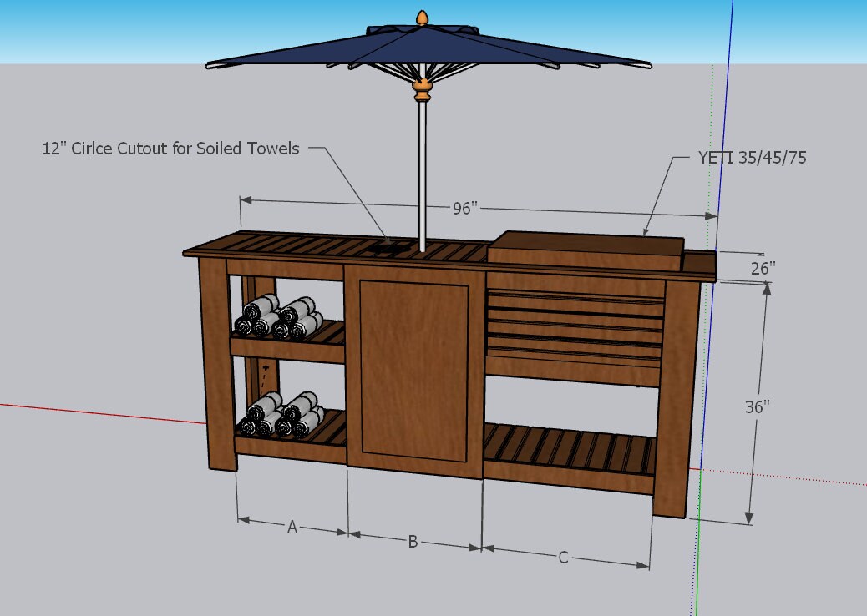
Task: Click the soiled towels cutout annotation text
Action: coord(170,149)
